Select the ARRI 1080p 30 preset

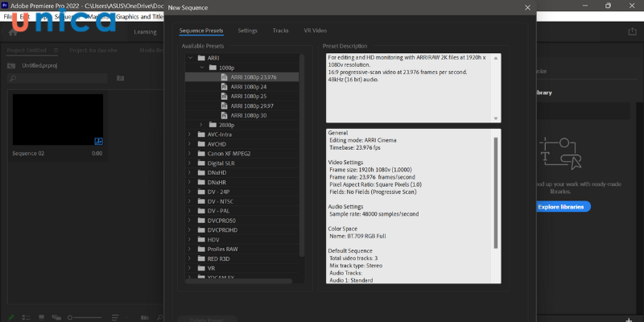[x=248, y=115]
